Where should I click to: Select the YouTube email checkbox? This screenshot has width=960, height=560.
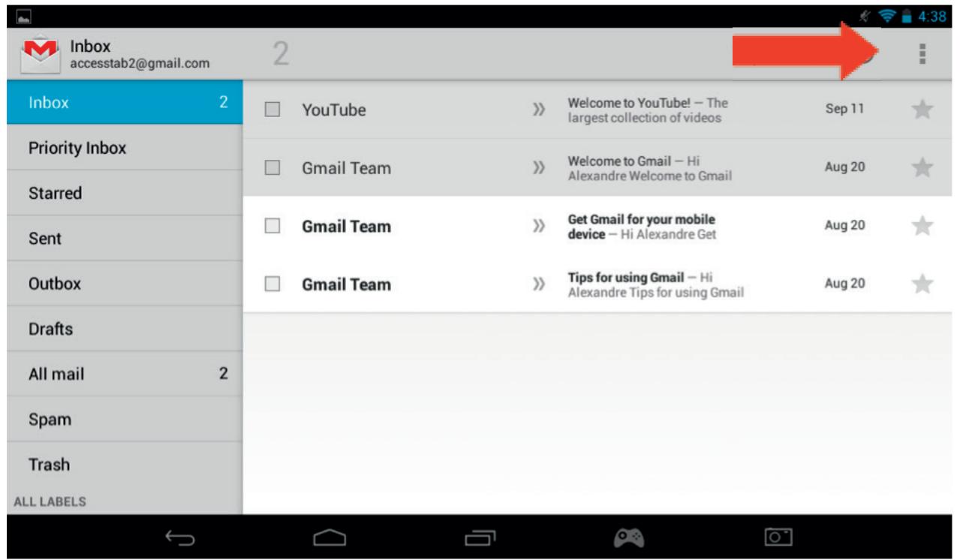(272, 110)
